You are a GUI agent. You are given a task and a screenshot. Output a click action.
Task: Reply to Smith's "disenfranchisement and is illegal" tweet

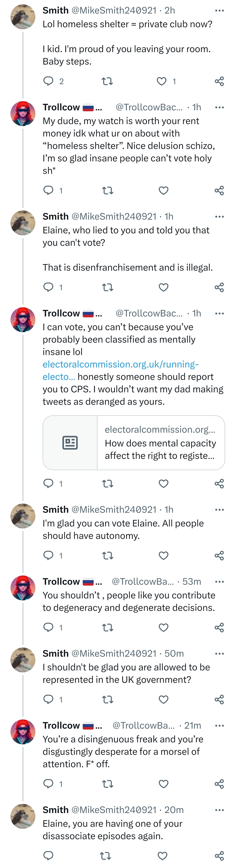coord(48,287)
